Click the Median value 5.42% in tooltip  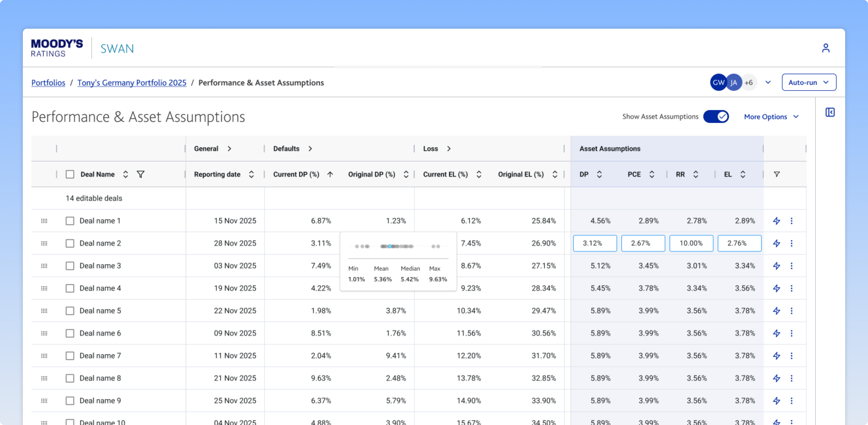pyautogui.click(x=409, y=279)
